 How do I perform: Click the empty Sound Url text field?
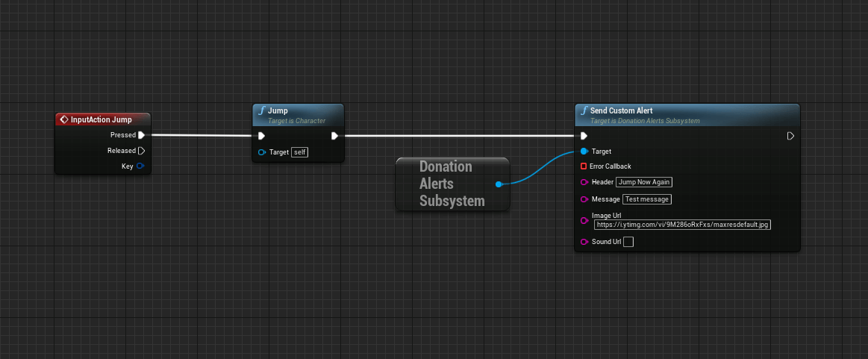[628, 242]
